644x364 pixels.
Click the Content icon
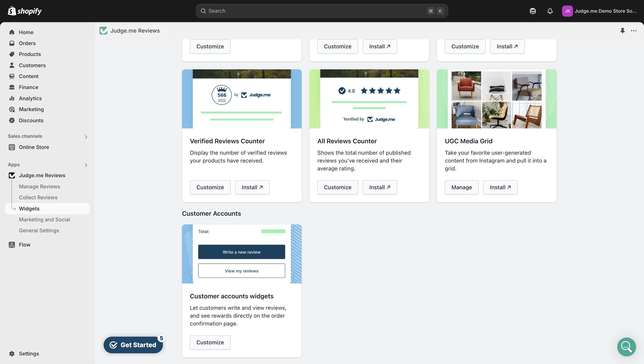(12, 76)
